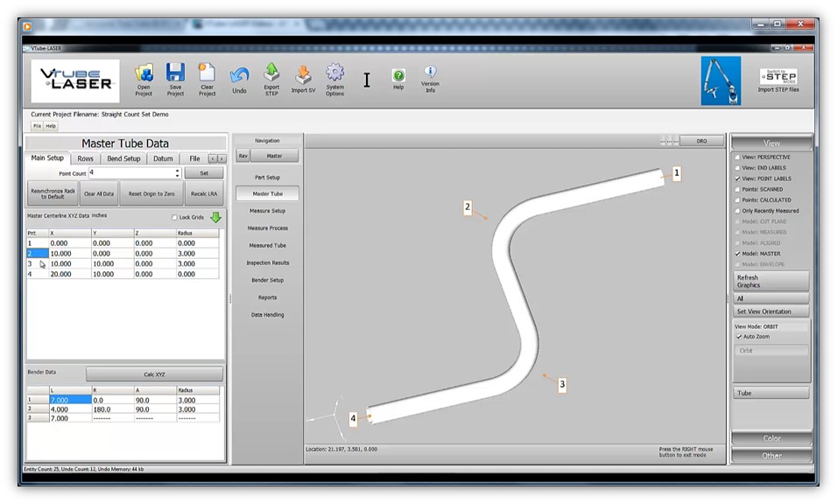Click the green down arrow beside Lock Grids
The height and width of the screenshot is (504, 837).
[215, 217]
